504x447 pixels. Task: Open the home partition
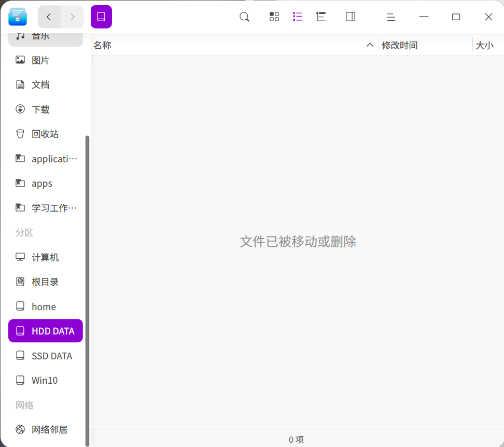click(x=46, y=306)
